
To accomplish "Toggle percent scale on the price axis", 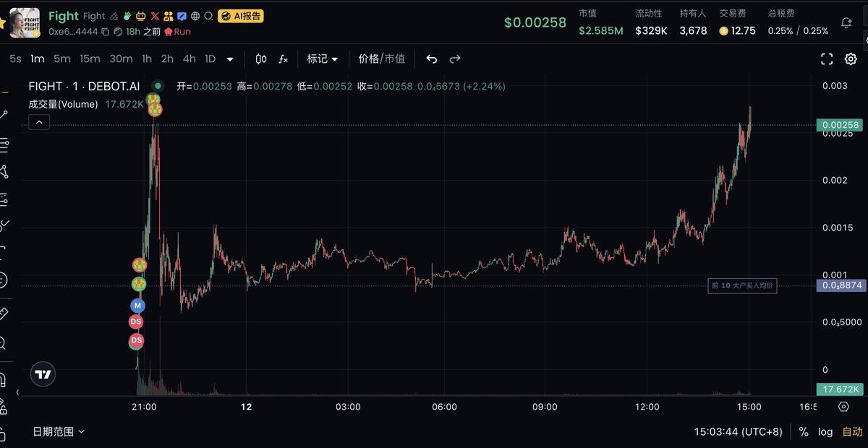I will [804, 432].
